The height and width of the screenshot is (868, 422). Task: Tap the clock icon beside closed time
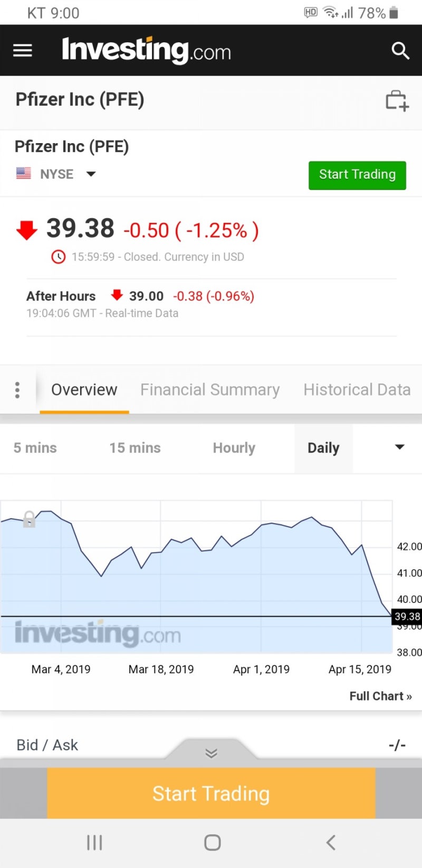58,257
